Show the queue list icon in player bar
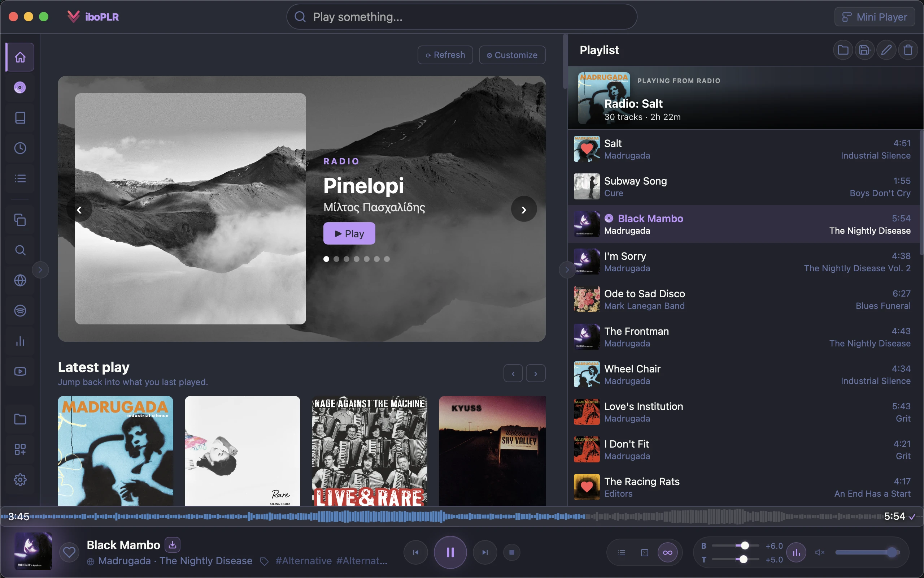 coord(622,552)
